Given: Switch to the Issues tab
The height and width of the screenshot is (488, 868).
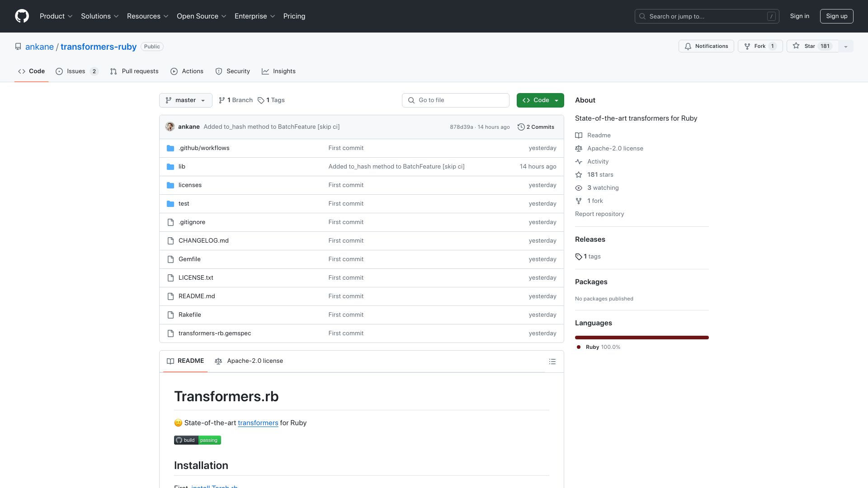Looking at the screenshot, I should (77, 71).
